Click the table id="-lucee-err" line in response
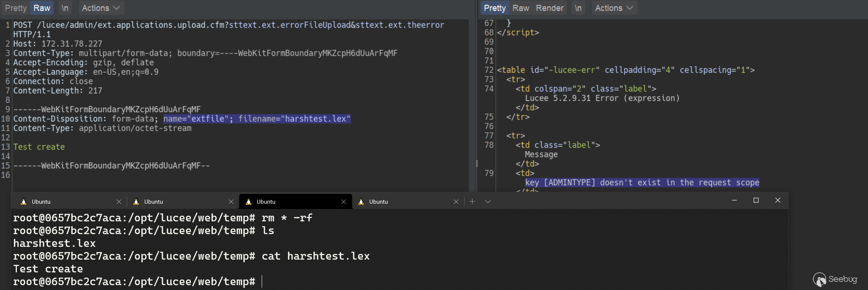Viewport: 868px width, 290px height. 626,70
